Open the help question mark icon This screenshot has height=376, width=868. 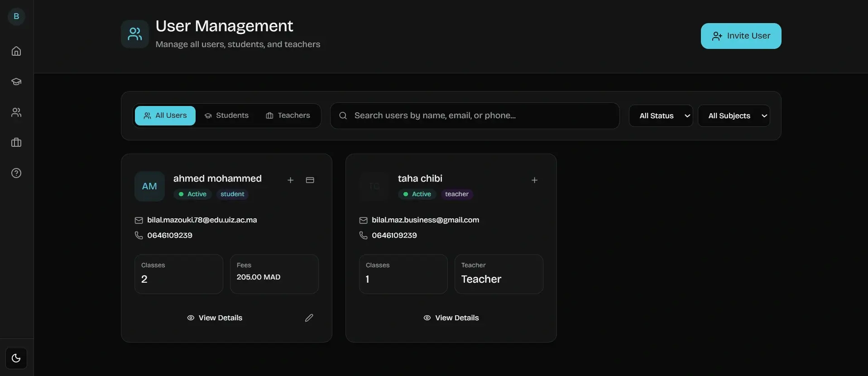pyautogui.click(x=16, y=173)
